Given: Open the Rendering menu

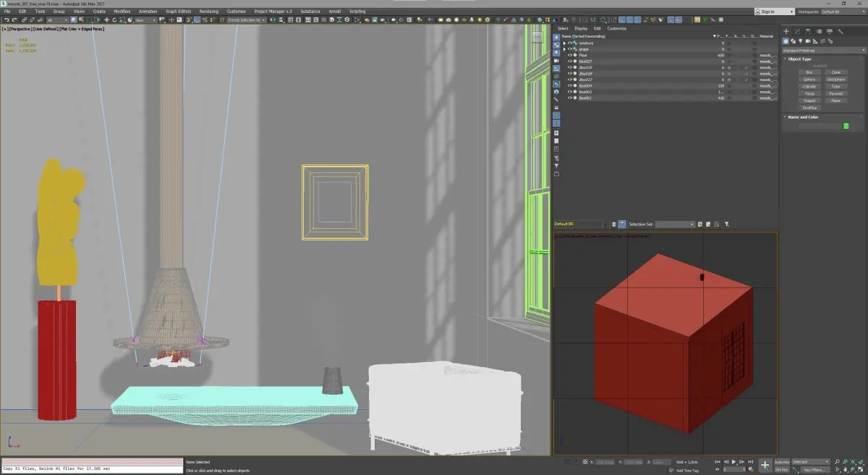Looking at the screenshot, I should pos(208,12).
